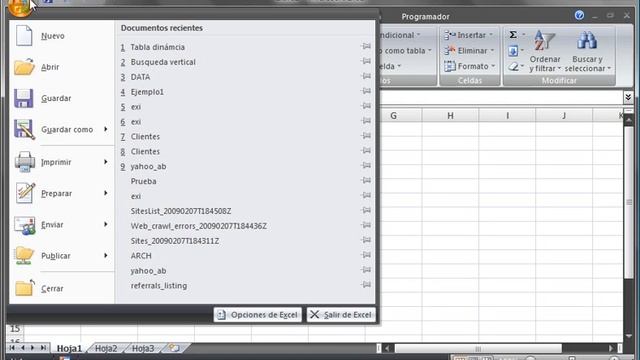Pin Web_crawl_errors_20090207T184436Z to recent list
640x360 pixels.
click(366, 225)
